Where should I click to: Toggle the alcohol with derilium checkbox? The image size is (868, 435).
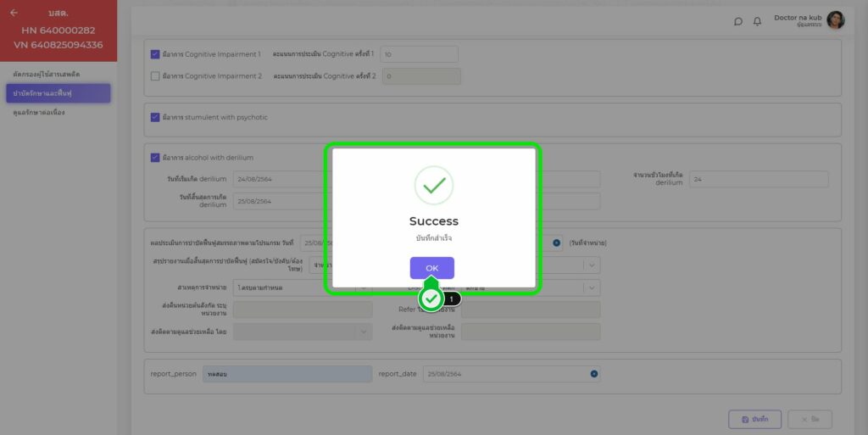pos(155,157)
